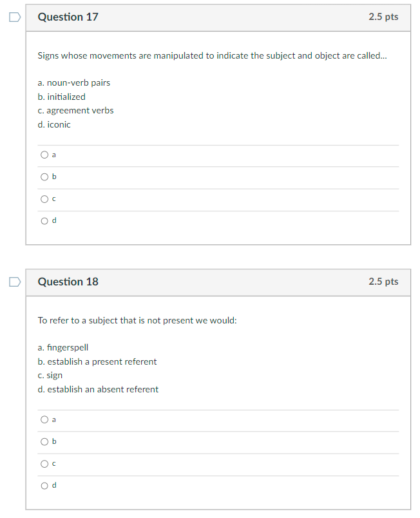Mark option d on Question 17
Image resolution: width=420 pixels, height=518 pixels.
[x=44, y=220]
